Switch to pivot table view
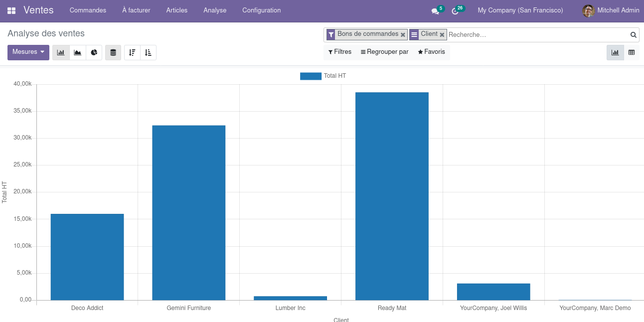The height and width of the screenshot is (322, 644). pyautogui.click(x=632, y=52)
